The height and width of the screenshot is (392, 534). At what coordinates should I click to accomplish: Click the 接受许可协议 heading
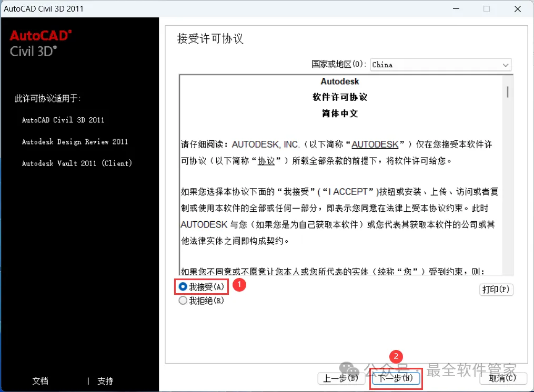point(210,38)
